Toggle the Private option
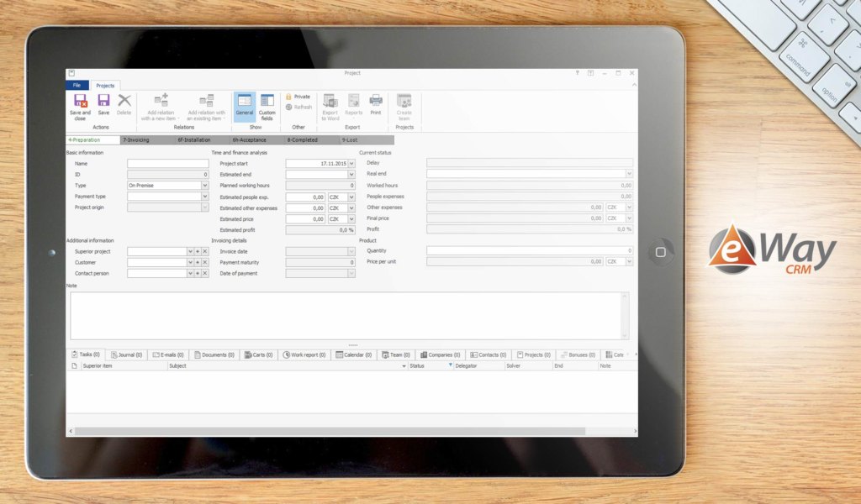 pyautogui.click(x=298, y=97)
